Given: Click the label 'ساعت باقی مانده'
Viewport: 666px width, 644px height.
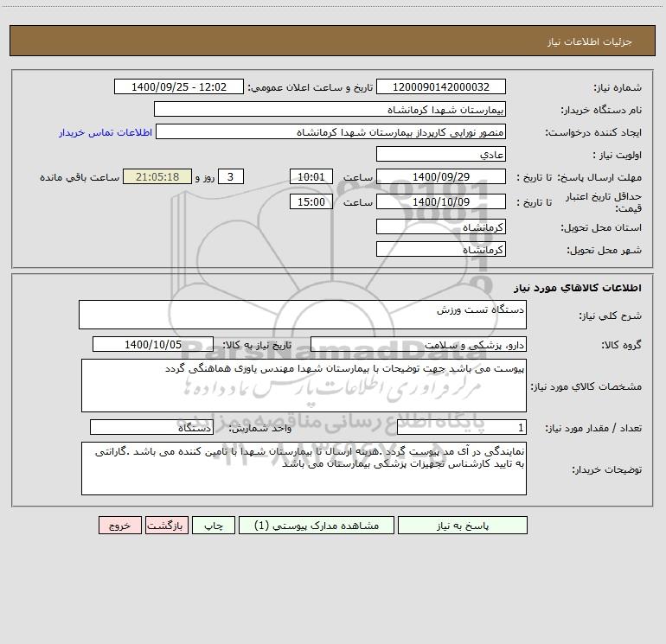Looking at the screenshot, I should (x=80, y=177).
